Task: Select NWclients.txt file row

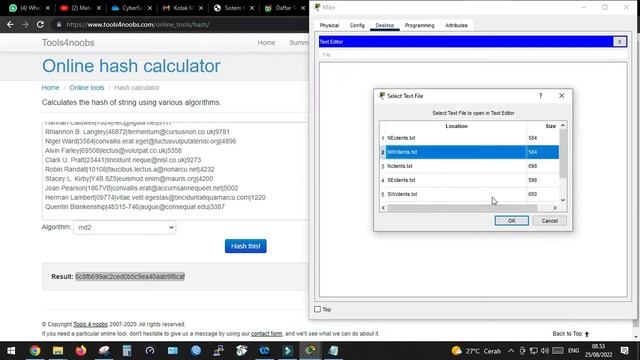Action: pyautogui.click(x=469, y=152)
